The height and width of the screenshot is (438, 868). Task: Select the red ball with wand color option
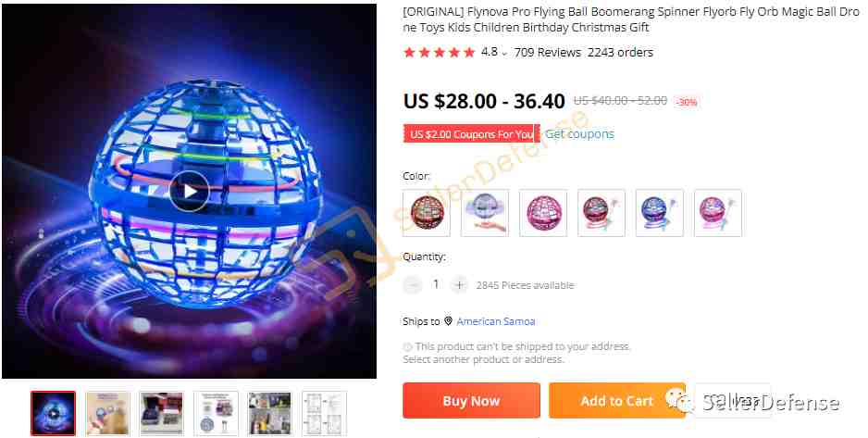click(x=601, y=213)
